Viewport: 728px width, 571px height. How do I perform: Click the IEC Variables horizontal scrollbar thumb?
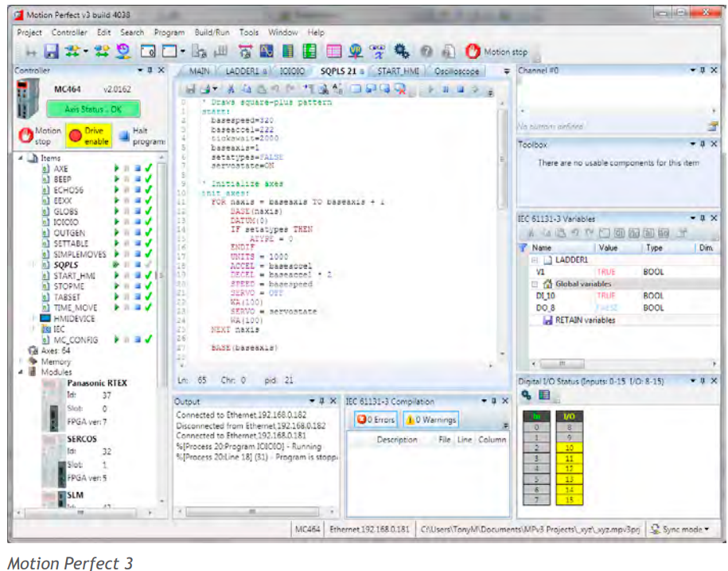(x=562, y=363)
